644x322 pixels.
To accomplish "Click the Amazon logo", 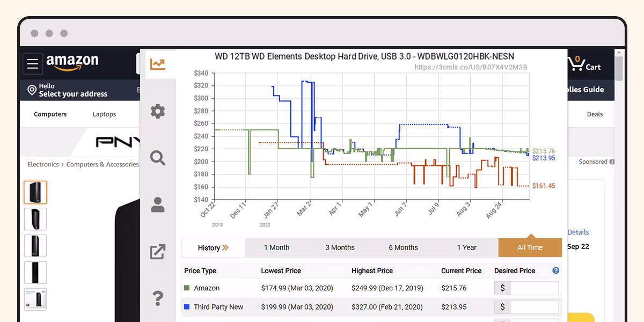I will [72, 63].
